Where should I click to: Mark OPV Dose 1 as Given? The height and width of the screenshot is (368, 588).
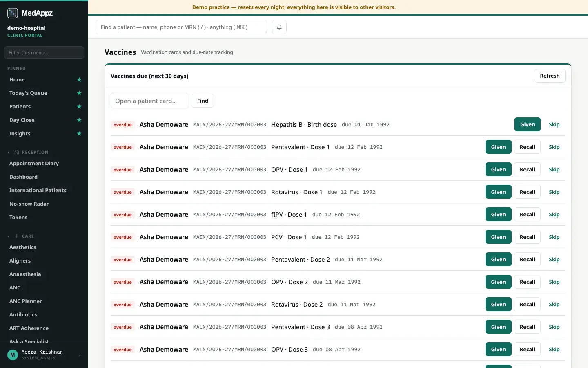point(498,170)
